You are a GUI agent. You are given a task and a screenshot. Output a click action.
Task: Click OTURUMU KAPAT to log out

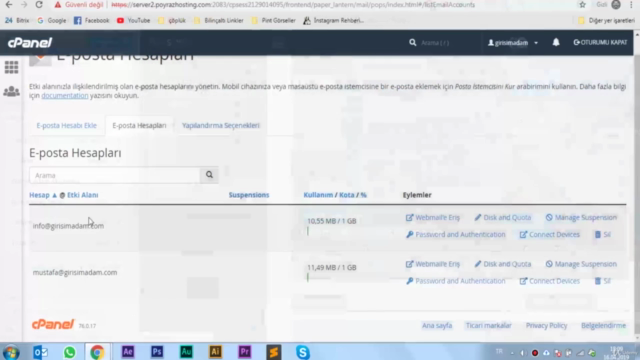click(x=600, y=42)
